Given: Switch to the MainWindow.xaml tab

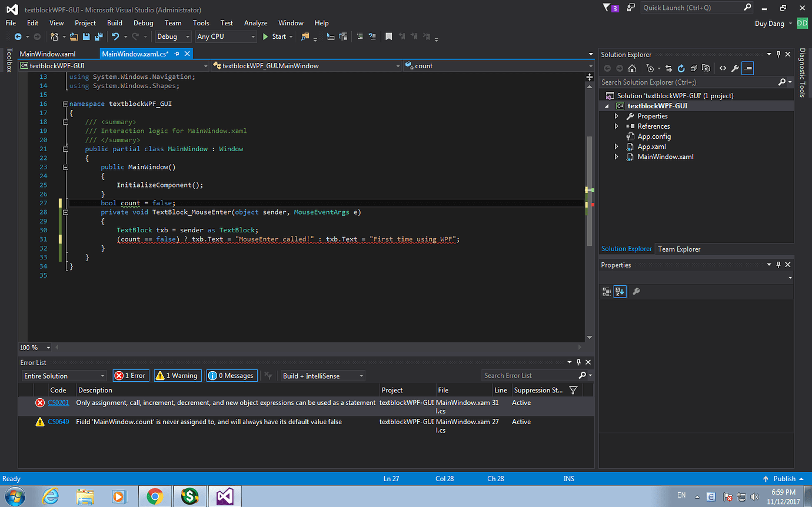Looking at the screenshot, I should pyautogui.click(x=48, y=54).
